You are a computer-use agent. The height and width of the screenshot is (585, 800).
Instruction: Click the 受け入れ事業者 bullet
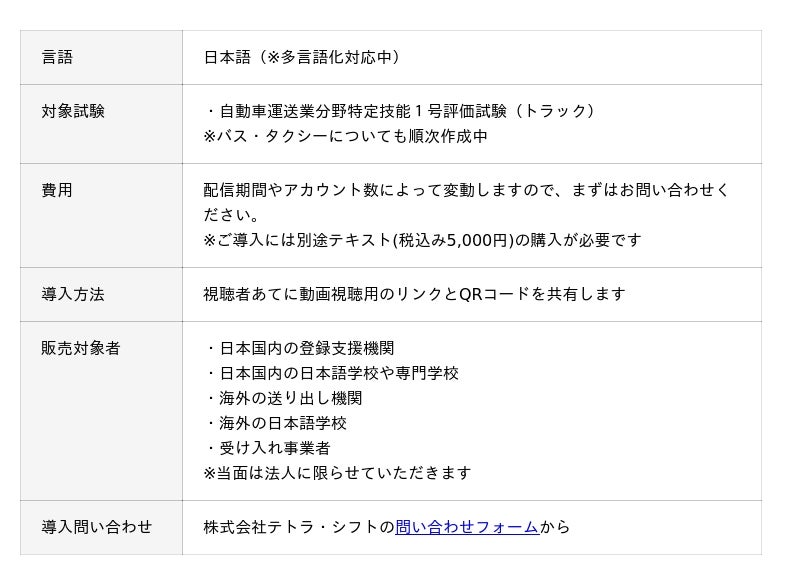tap(268, 448)
